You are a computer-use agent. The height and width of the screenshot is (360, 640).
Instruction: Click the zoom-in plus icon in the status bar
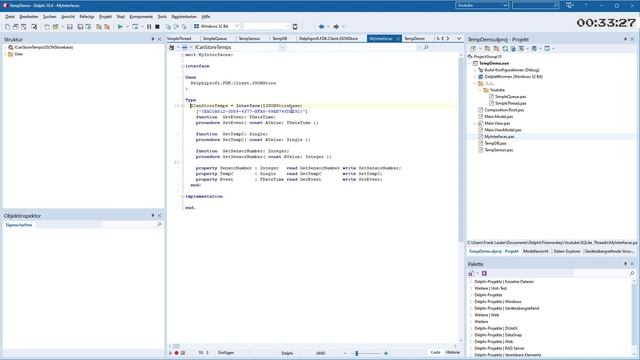386,353
